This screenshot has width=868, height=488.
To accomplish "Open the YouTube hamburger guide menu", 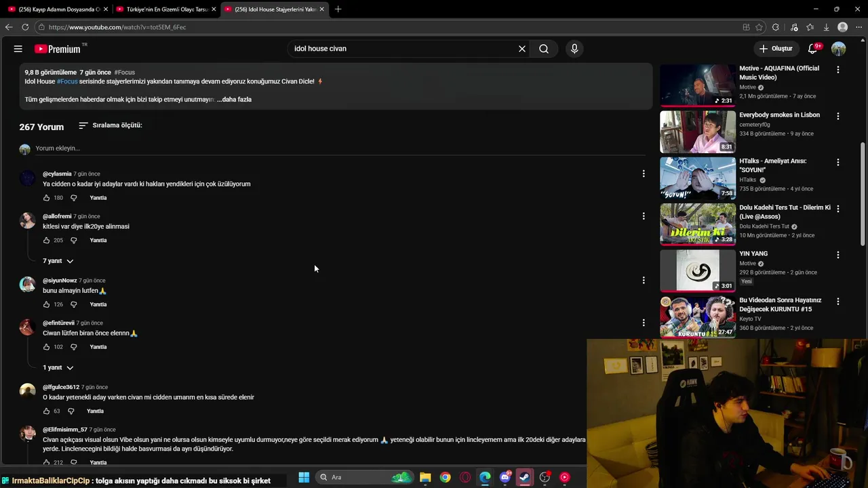I will pyautogui.click(x=18, y=49).
